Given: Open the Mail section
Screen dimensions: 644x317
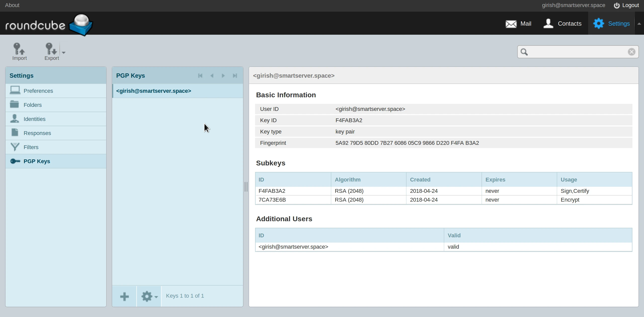Looking at the screenshot, I should tap(518, 24).
